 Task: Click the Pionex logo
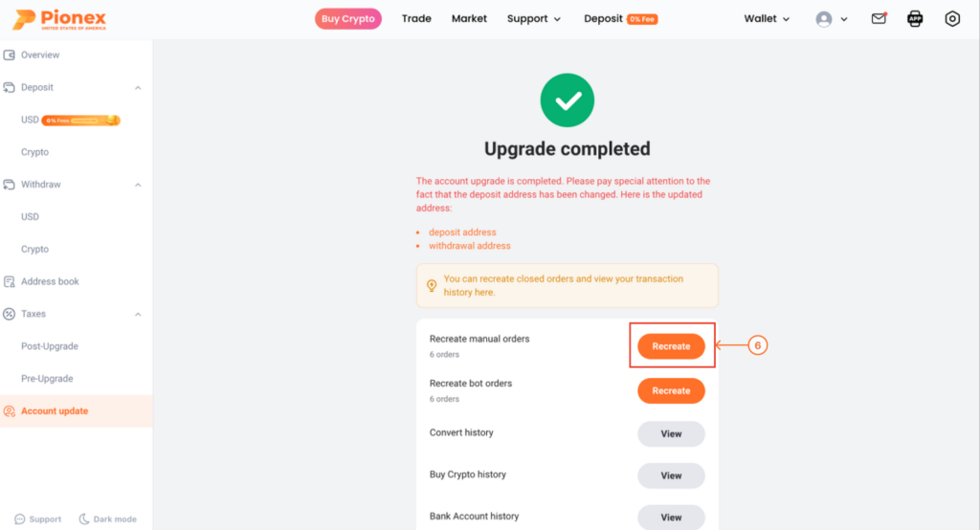pos(59,19)
